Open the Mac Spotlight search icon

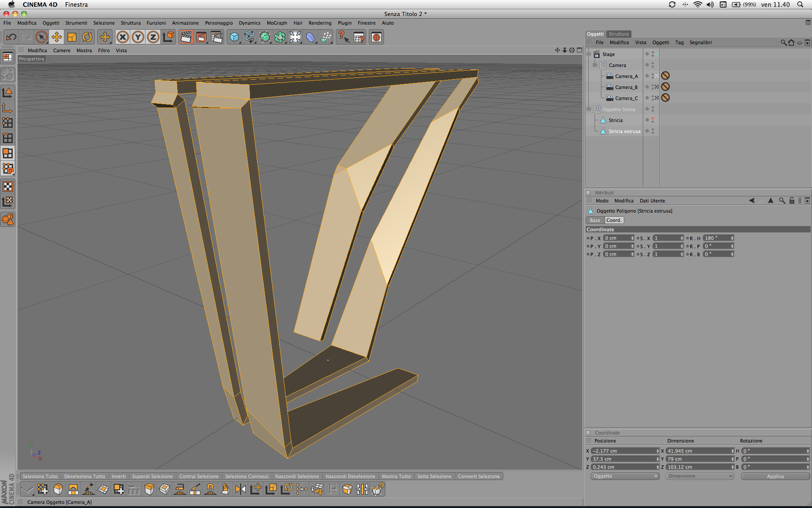point(800,4)
